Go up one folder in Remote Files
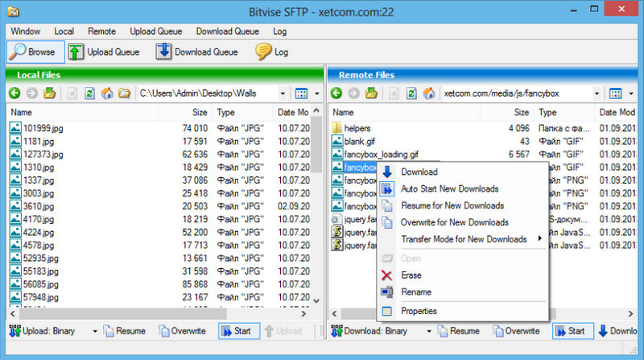 [x=371, y=93]
